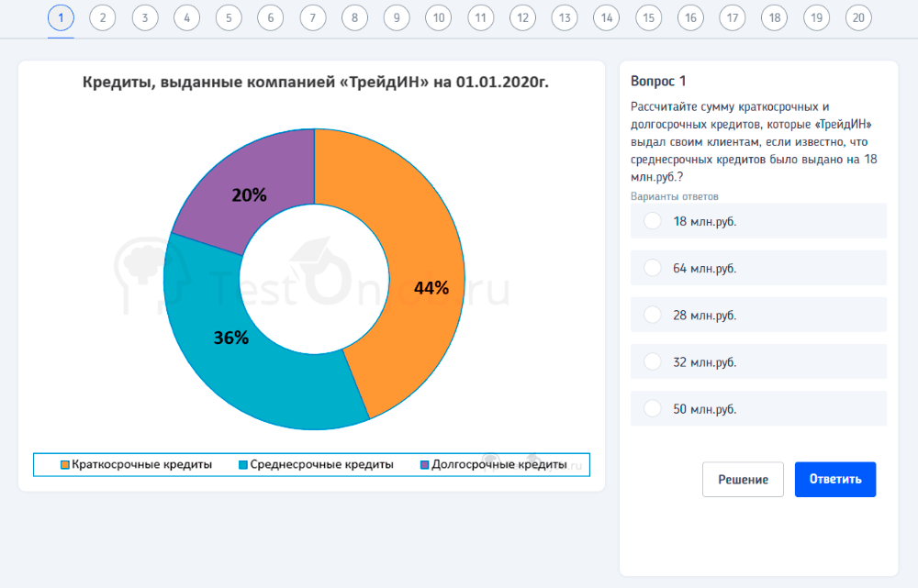Jump to question 3
Image resolution: width=918 pixels, height=588 pixels.
pos(145,17)
